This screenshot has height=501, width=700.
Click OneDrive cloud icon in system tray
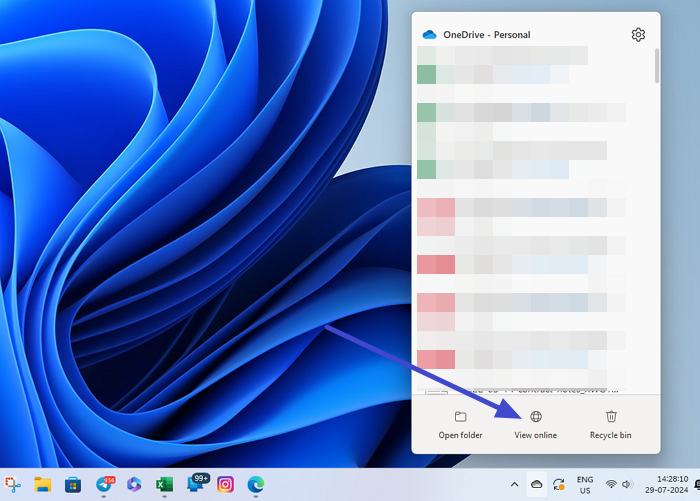[537, 484]
